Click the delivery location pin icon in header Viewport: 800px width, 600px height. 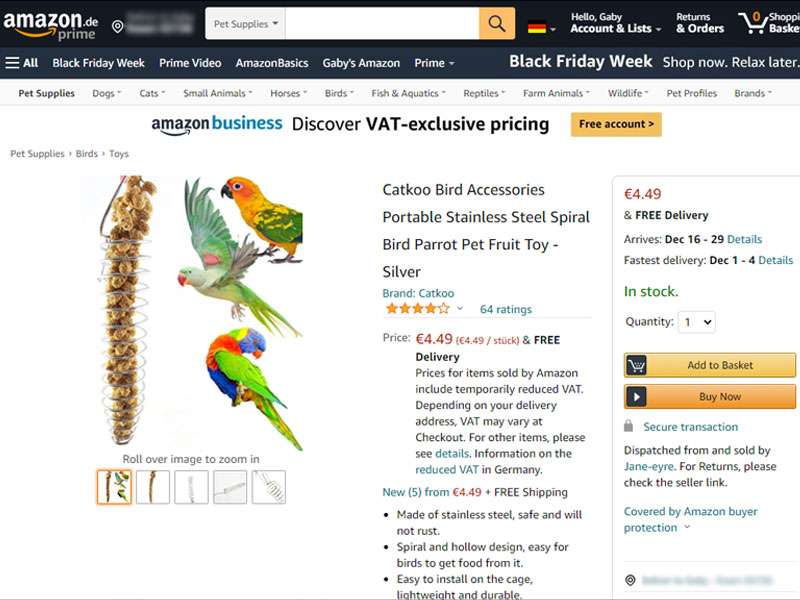pos(117,26)
